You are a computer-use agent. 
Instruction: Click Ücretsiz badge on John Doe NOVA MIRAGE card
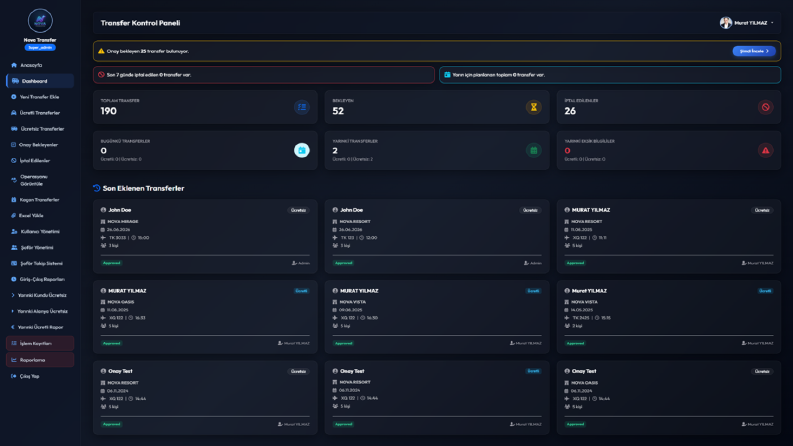click(x=298, y=210)
